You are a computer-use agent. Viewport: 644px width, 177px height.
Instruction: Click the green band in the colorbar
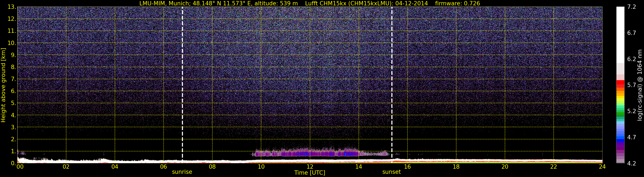[620, 114]
